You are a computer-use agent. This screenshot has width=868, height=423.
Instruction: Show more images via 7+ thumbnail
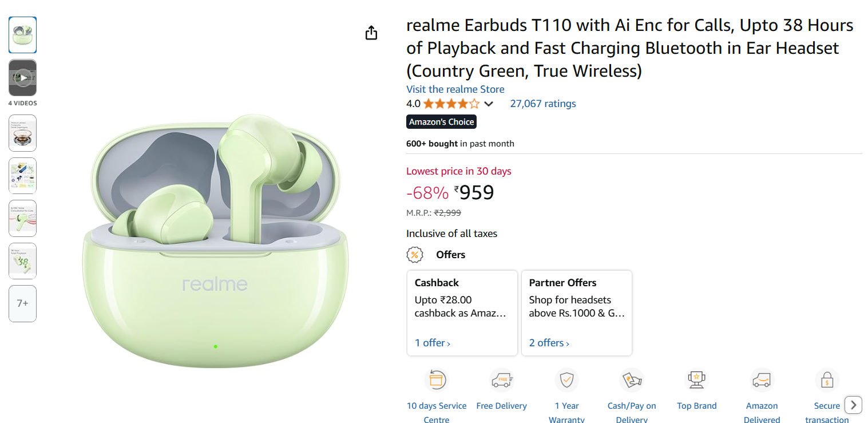[22, 303]
